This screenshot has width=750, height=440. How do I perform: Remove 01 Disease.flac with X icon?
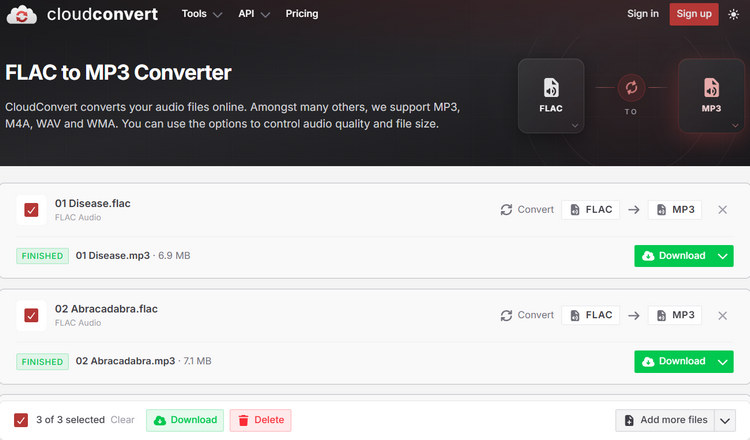722,209
